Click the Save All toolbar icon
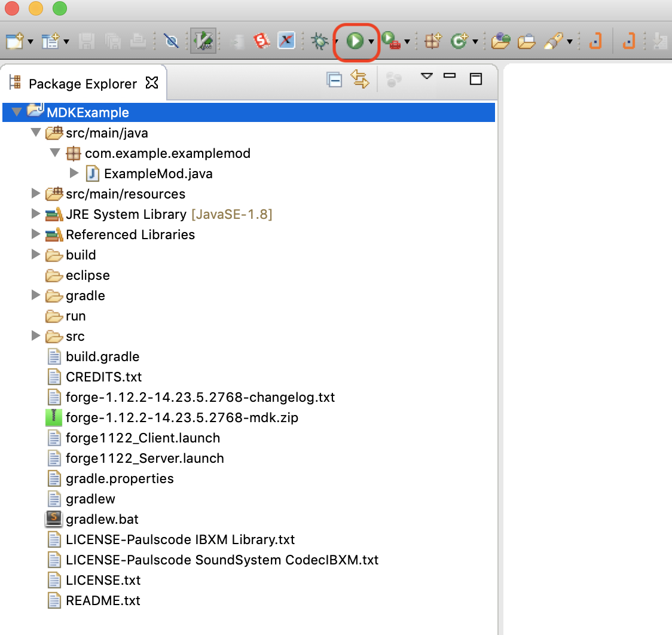The height and width of the screenshot is (635, 672). coord(112,42)
